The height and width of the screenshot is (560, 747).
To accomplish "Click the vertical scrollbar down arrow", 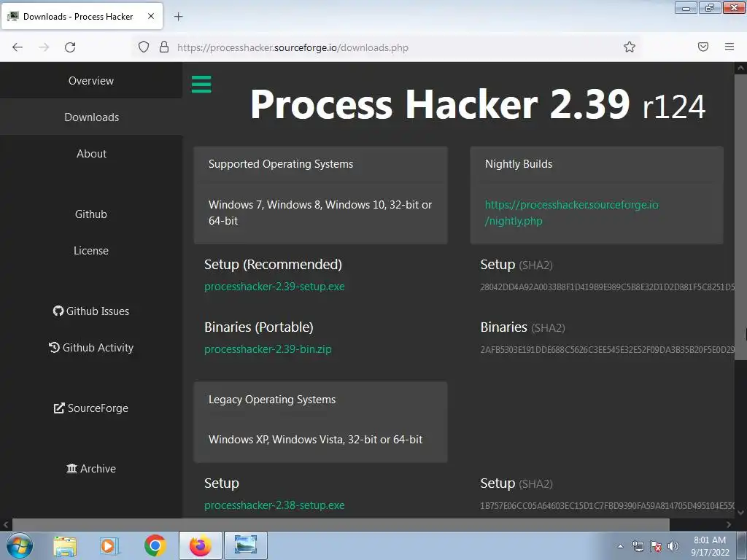I will click(740, 513).
